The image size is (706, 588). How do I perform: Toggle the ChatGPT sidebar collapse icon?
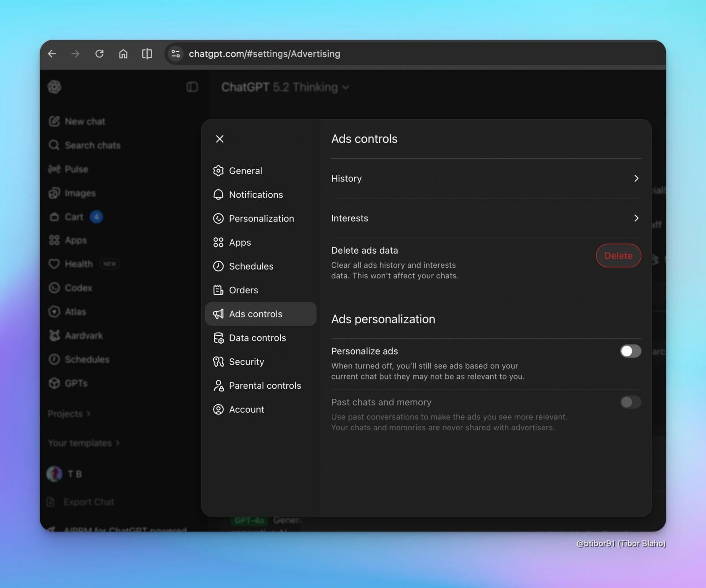192,87
